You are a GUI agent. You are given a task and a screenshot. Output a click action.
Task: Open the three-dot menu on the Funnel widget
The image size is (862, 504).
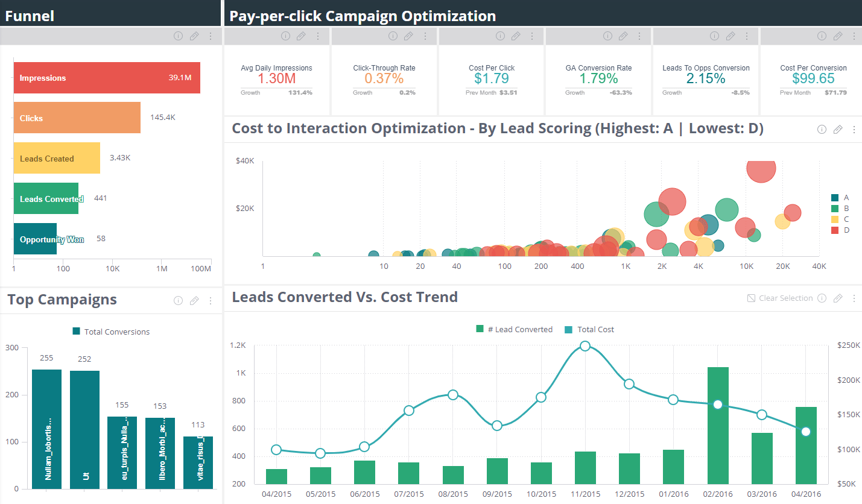point(211,36)
